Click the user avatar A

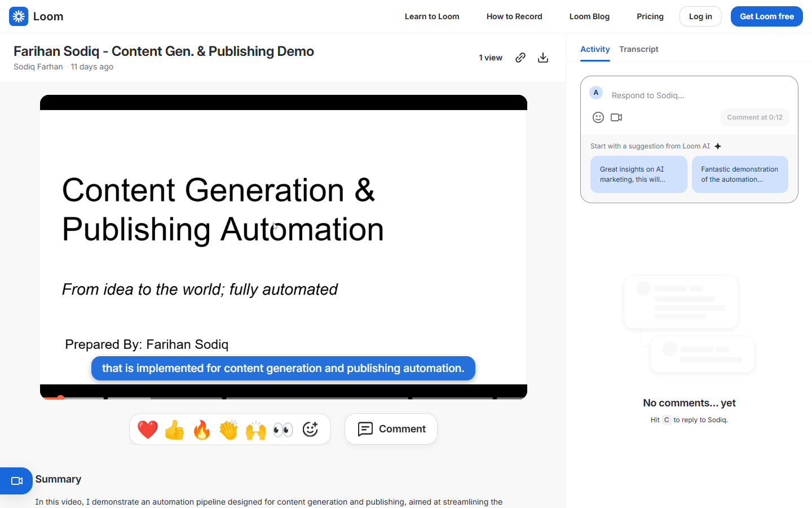pos(596,93)
